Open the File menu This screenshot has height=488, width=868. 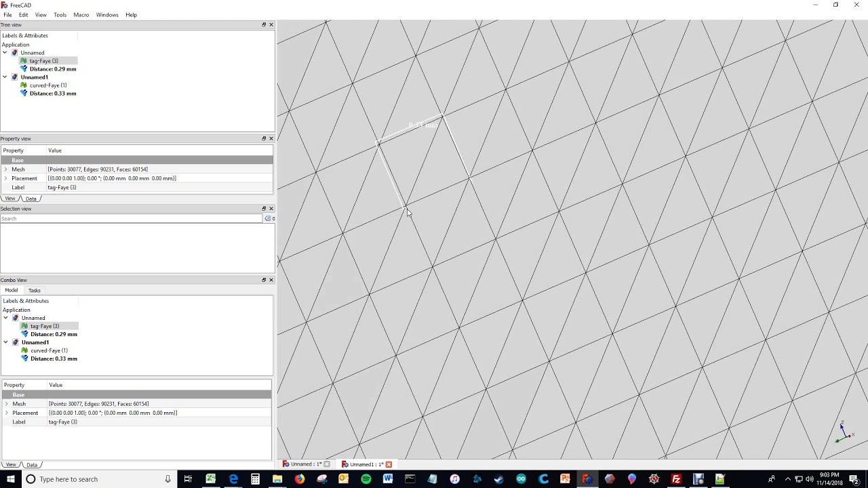click(x=7, y=15)
